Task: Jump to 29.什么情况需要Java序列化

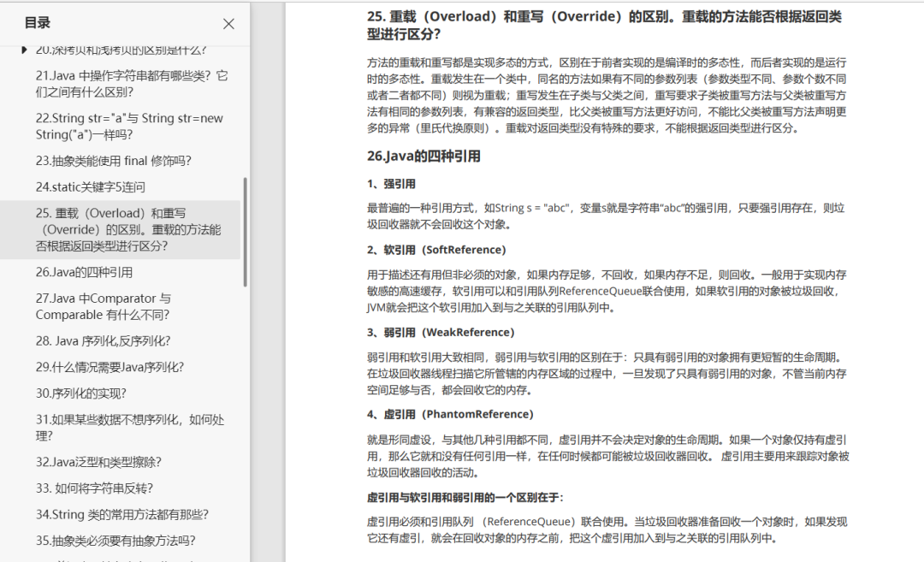Action: [x=110, y=367]
